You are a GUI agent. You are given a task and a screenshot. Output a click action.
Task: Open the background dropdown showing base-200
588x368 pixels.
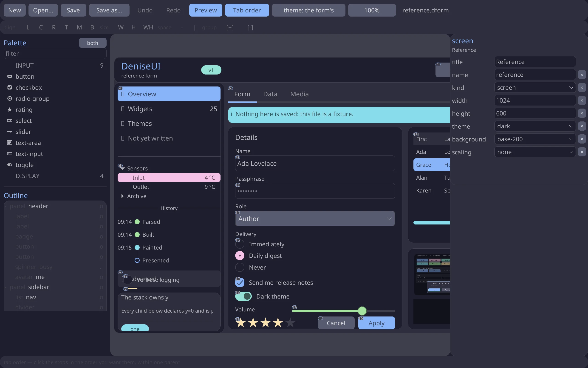(535, 139)
